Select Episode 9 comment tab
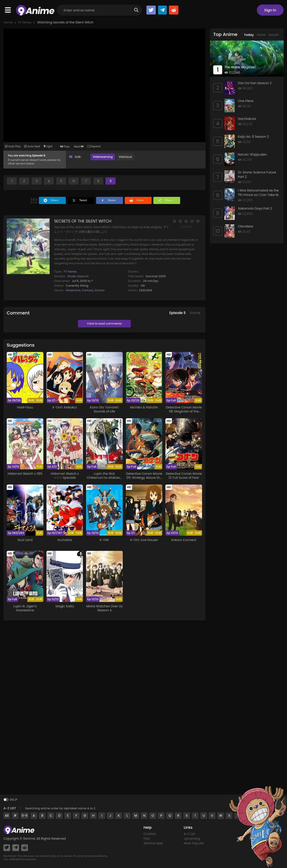Screen dimensions: 287x868 [177, 313]
